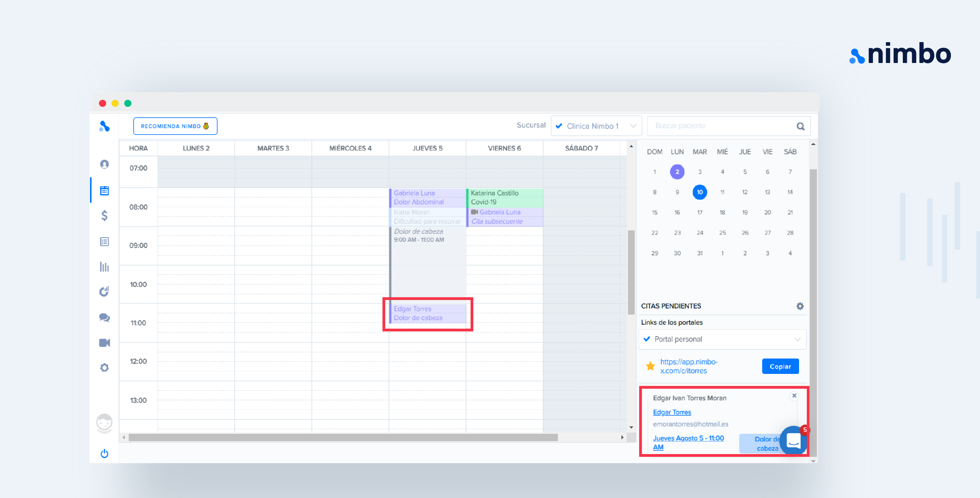Click the user avatar face icon
The height and width of the screenshot is (498, 980).
coord(104,423)
